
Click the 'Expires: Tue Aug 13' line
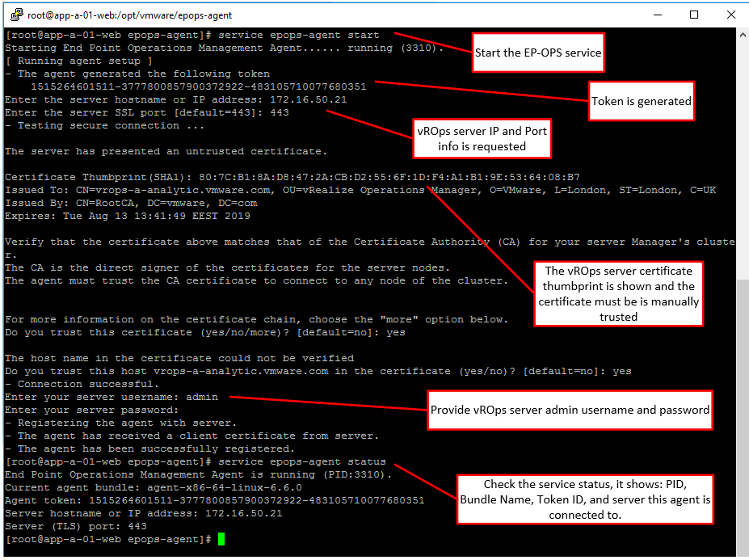(x=128, y=216)
